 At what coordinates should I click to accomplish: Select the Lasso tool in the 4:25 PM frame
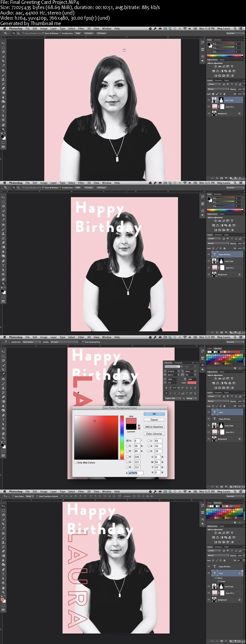tap(4, 515)
